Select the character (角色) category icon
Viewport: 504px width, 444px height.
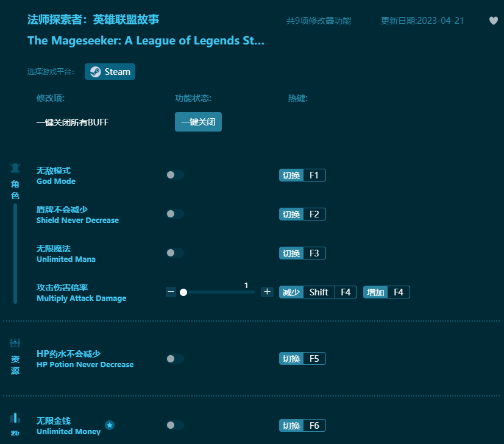[15, 167]
